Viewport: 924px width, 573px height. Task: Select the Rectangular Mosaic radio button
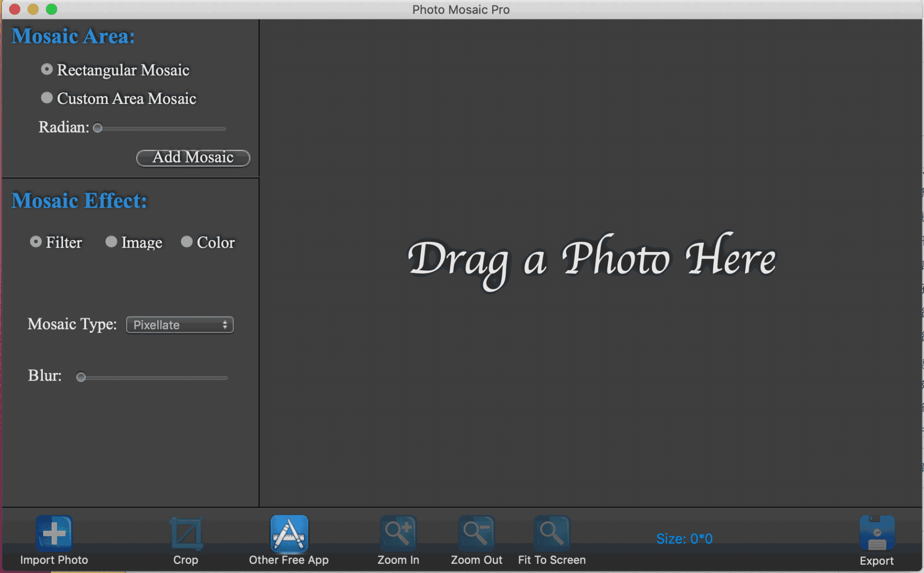pyautogui.click(x=47, y=70)
